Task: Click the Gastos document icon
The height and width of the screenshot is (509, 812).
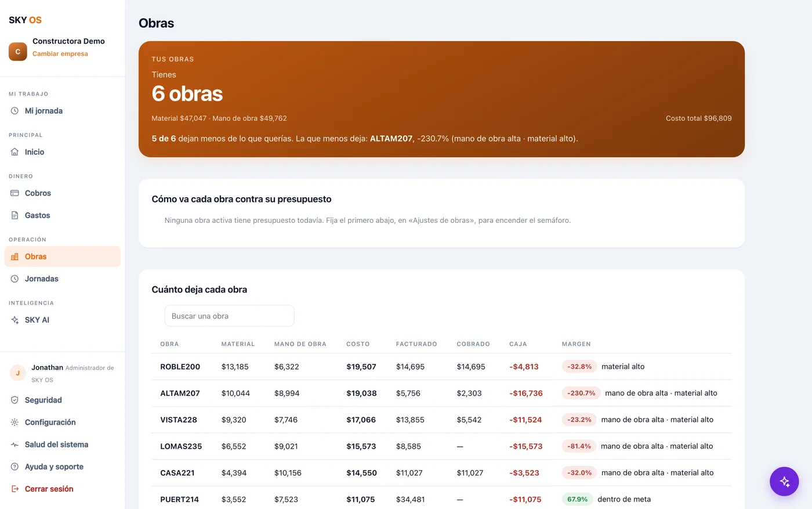Action: (x=14, y=215)
